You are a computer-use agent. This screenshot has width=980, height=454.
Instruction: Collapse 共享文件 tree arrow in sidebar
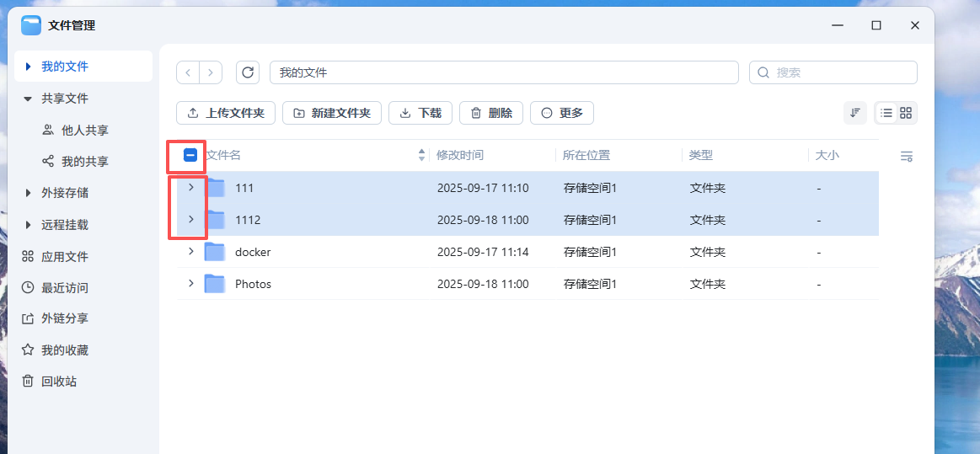tap(28, 99)
